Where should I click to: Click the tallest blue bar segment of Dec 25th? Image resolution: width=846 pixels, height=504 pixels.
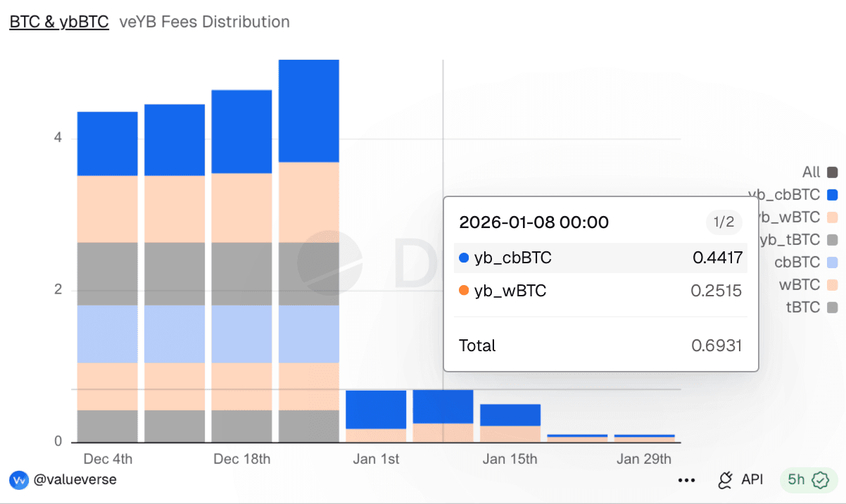click(309, 111)
